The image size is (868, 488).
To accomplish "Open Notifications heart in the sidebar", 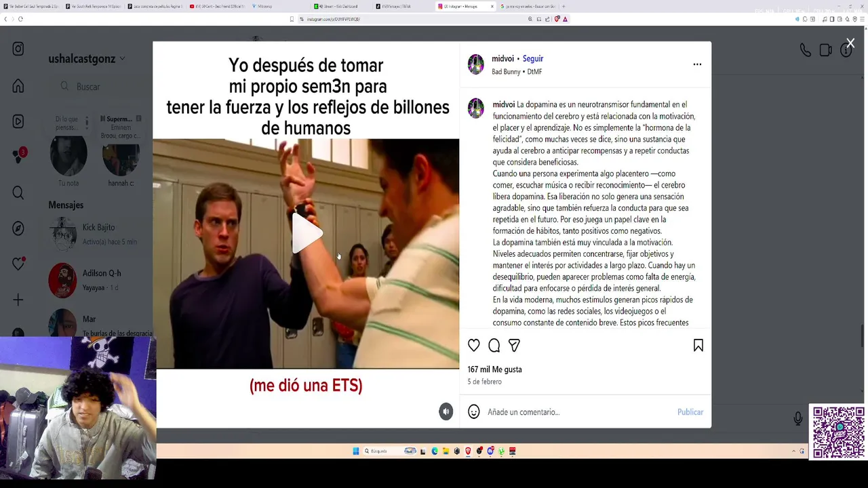I will (x=18, y=264).
